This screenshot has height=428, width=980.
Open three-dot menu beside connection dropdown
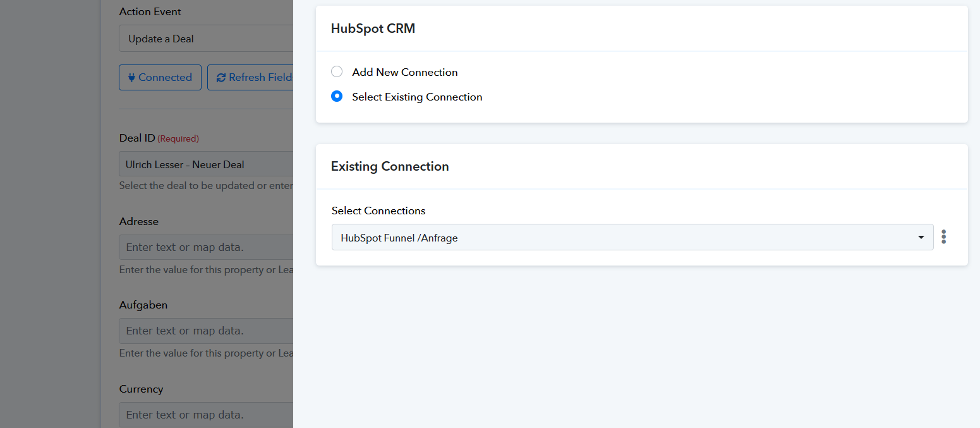[943, 237]
